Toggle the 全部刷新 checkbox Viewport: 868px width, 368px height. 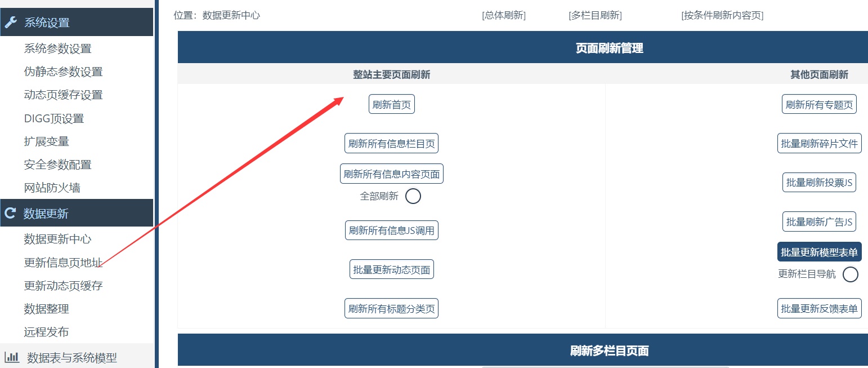click(413, 196)
